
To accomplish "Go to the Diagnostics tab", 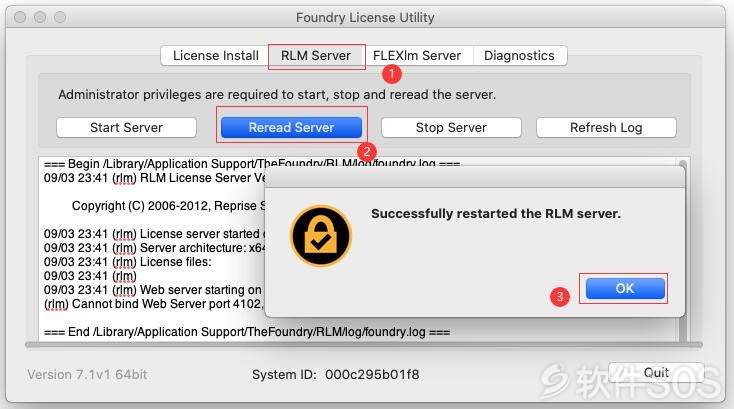I will pos(519,56).
